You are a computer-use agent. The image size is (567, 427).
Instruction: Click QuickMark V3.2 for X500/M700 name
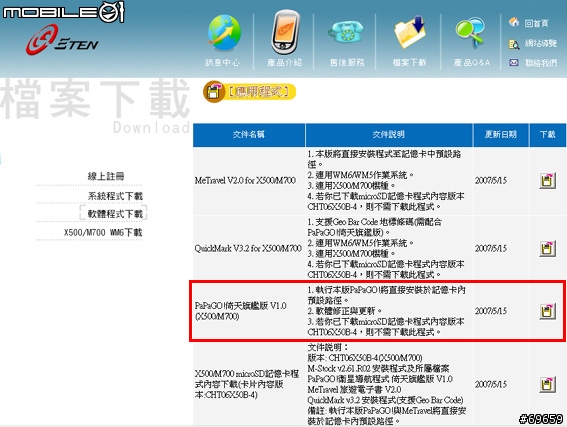(248, 248)
